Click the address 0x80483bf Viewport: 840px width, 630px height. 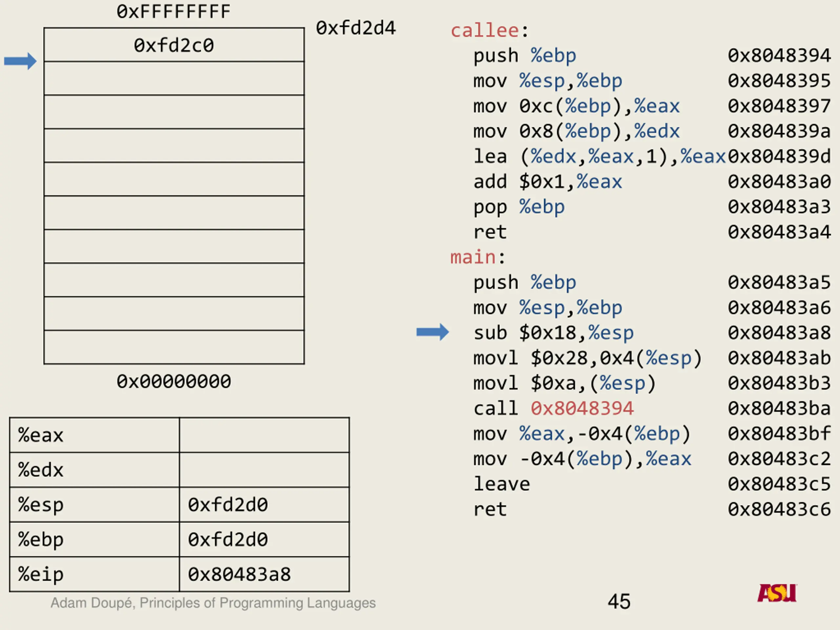[779, 434]
